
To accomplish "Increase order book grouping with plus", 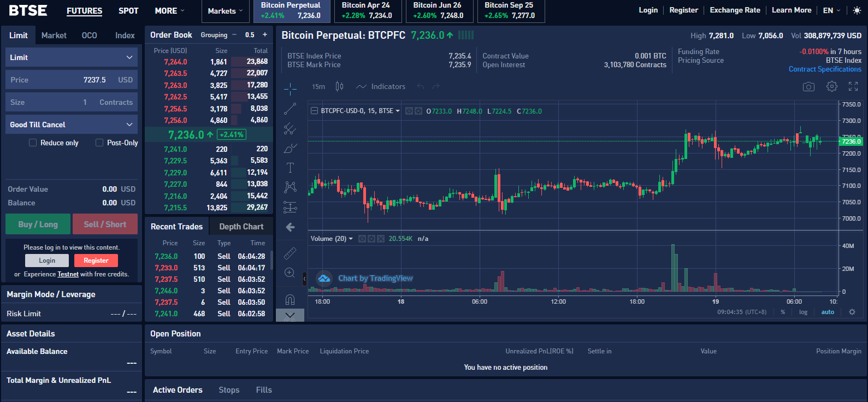I will (265, 34).
